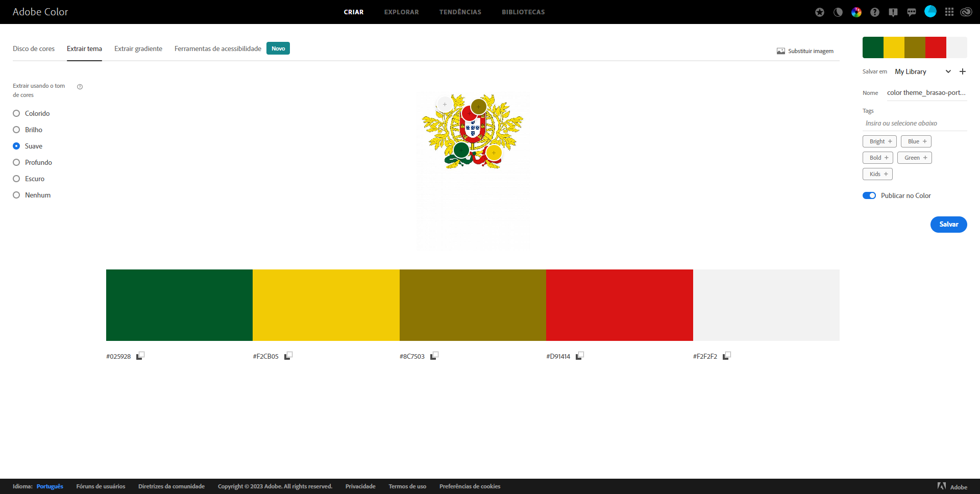980x494 pixels.
Task: Open the rainbow color wheel icon
Action: tap(856, 12)
